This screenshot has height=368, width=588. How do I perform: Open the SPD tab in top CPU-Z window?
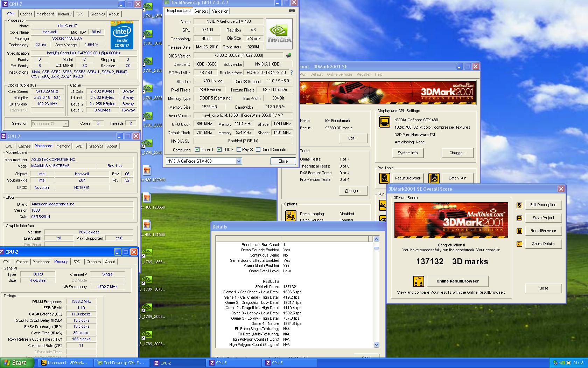81,14
